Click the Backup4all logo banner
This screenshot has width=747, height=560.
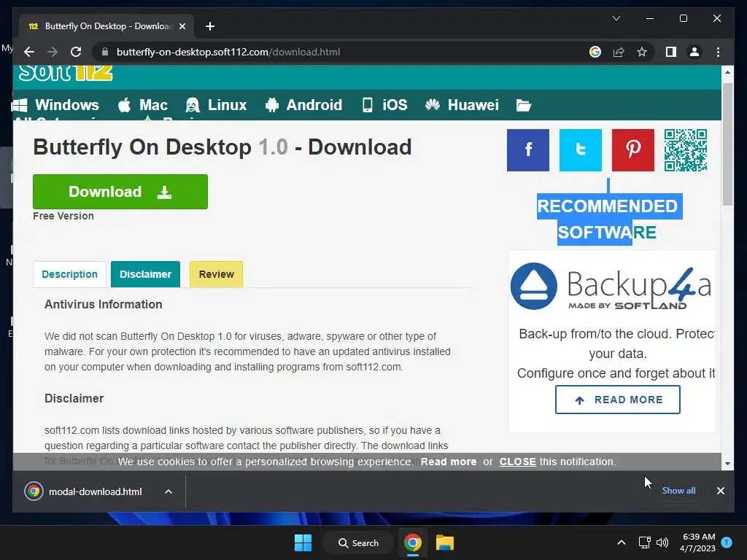(x=612, y=287)
